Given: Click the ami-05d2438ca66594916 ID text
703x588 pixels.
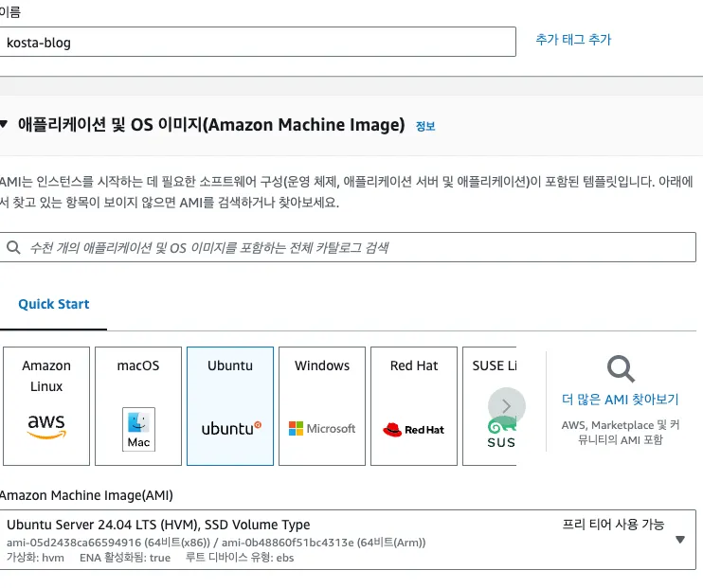Looking at the screenshot, I should (x=74, y=543).
